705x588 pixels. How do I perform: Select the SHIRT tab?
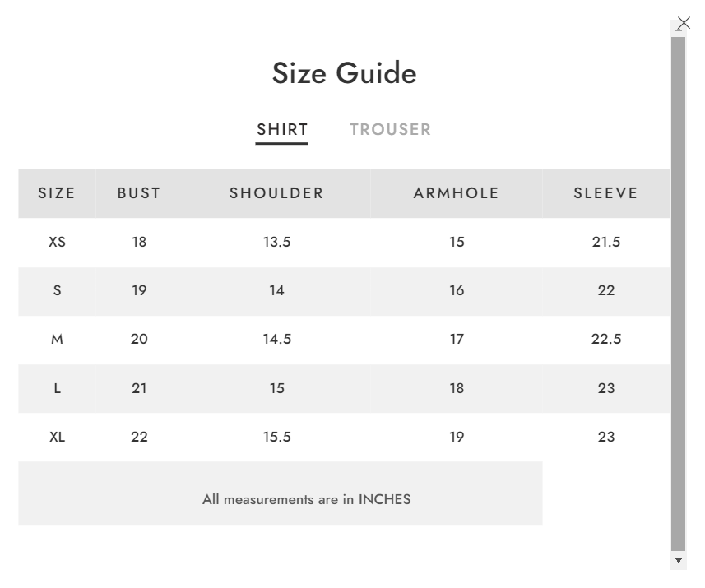(282, 129)
